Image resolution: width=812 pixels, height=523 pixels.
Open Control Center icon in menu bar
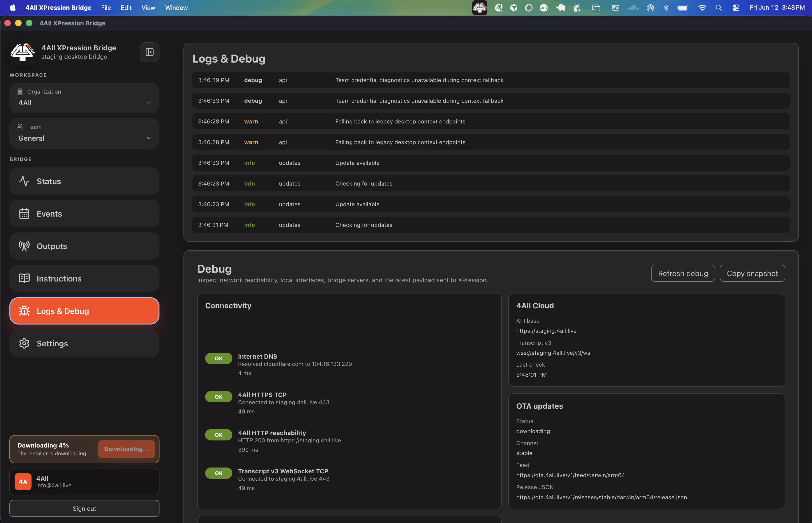736,8
